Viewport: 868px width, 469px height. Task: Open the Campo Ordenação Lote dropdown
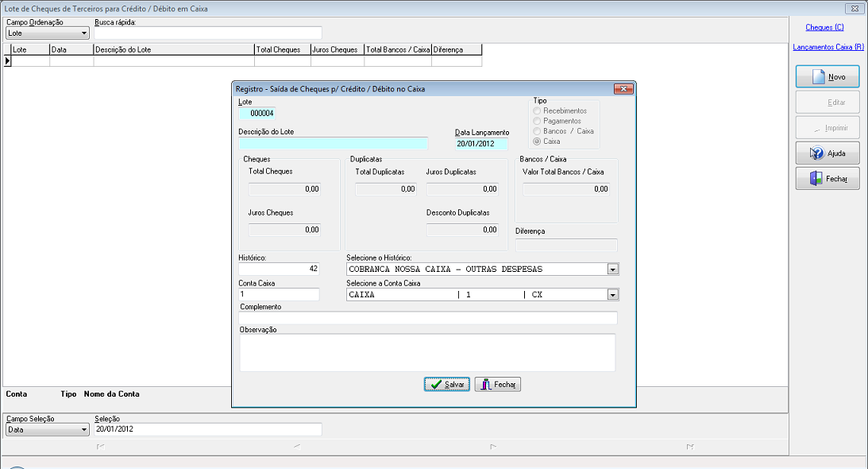[47, 33]
